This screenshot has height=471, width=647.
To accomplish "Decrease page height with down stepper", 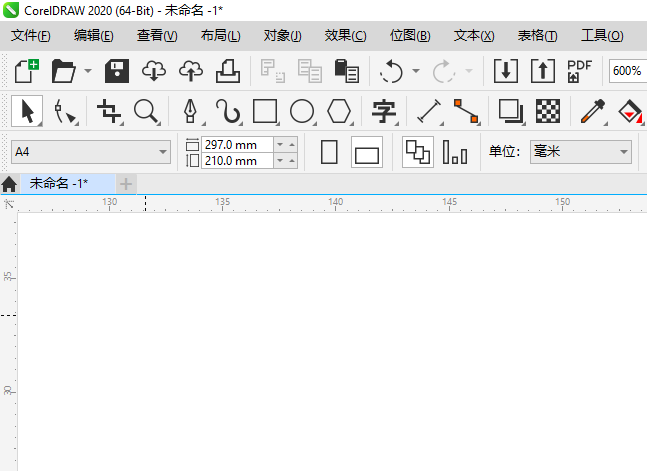I will pos(280,161).
